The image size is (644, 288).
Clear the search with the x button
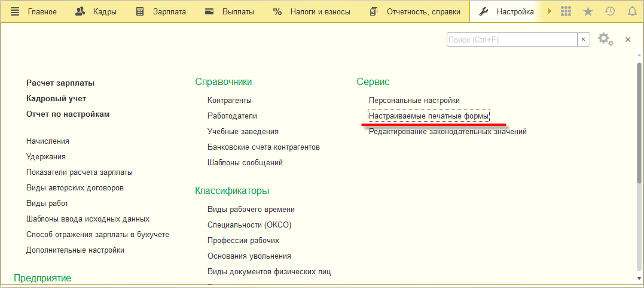tap(584, 40)
